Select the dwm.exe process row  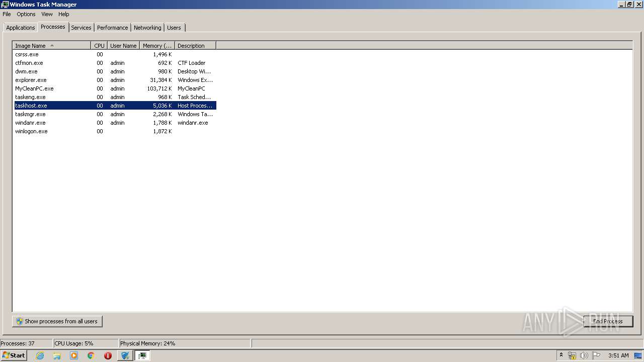click(x=115, y=71)
